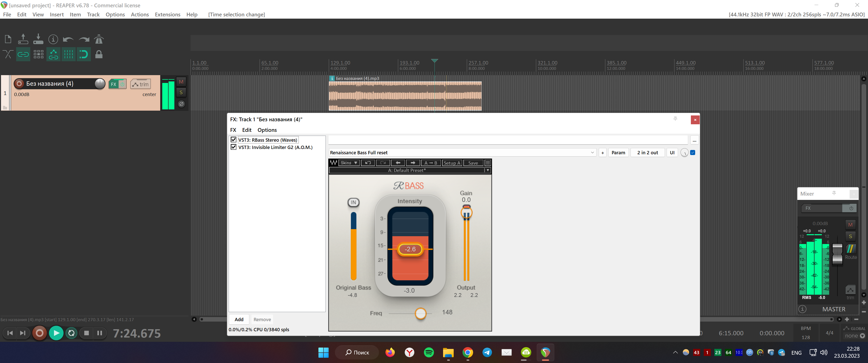Toggle ripple editing grid icon
The height and width of the screenshot is (363, 868).
(x=38, y=54)
